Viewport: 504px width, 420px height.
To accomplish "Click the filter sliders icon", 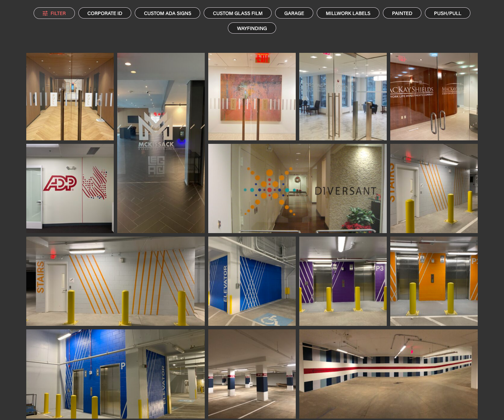I will click(x=45, y=13).
